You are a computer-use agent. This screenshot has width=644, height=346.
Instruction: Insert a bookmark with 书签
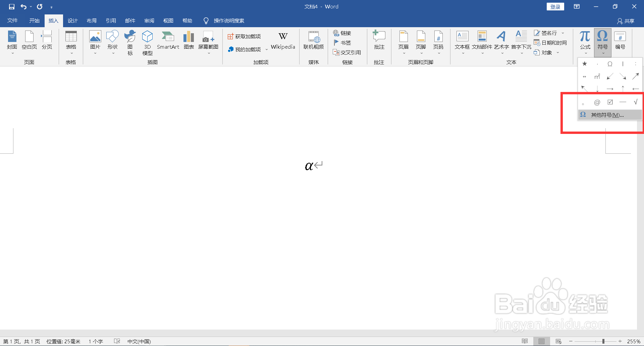click(342, 43)
